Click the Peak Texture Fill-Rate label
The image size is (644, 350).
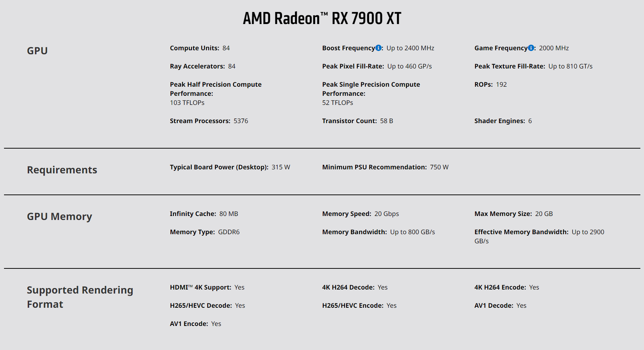[x=510, y=66]
